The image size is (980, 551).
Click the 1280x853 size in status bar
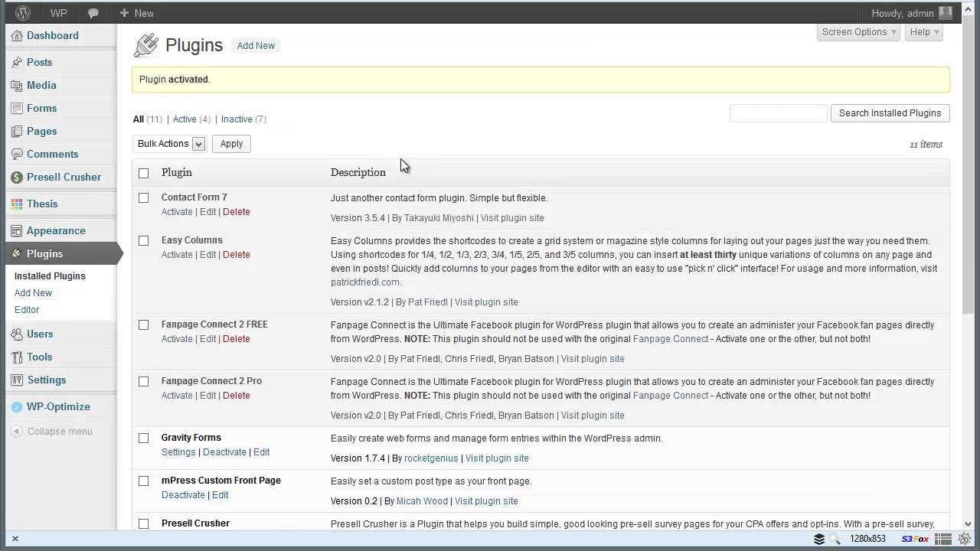pyautogui.click(x=867, y=540)
